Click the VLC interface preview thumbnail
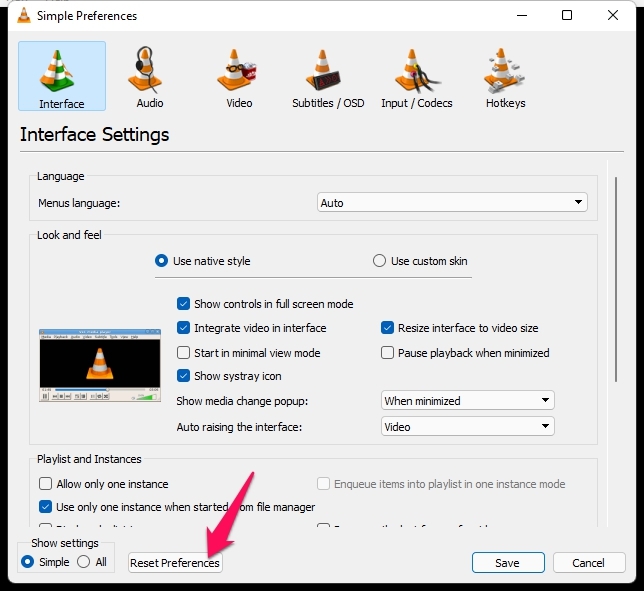Viewport: 644px width, 591px height. click(100, 365)
